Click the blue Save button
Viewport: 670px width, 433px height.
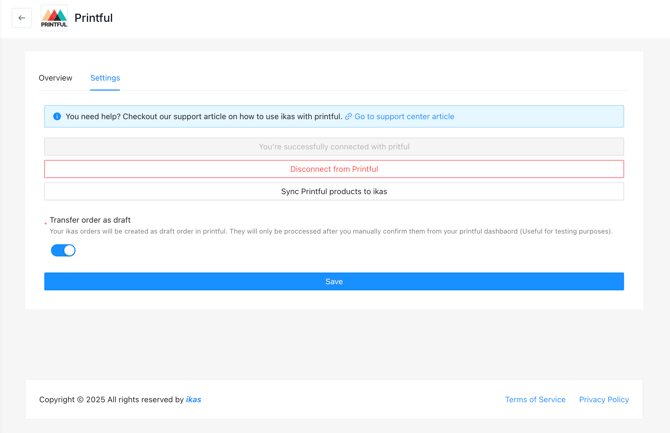pyautogui.click(x=334, y=281)
